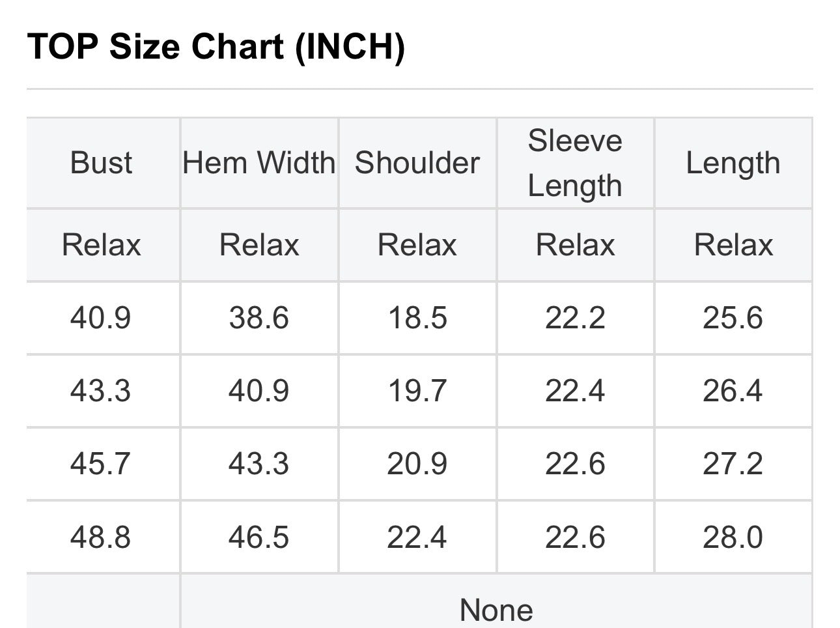Click the length value 27.2
This screenshot has height=628, width=840.
[733, 464]
